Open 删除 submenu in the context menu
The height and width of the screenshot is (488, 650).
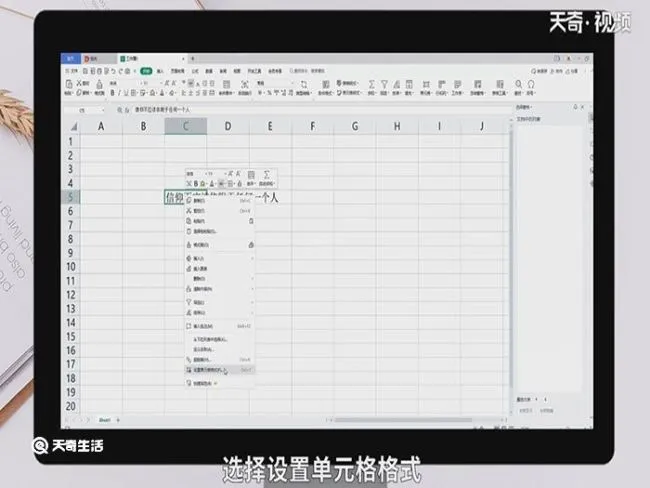pos(220,279)
